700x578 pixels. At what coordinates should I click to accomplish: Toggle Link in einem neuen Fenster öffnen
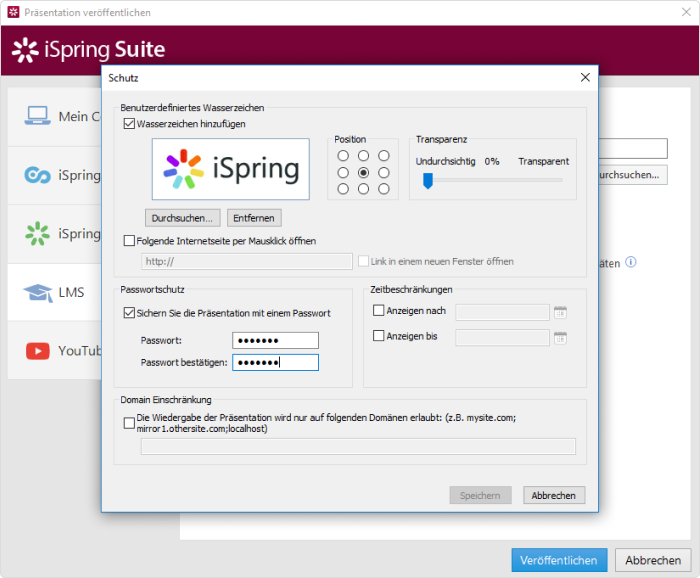(363, 261)
